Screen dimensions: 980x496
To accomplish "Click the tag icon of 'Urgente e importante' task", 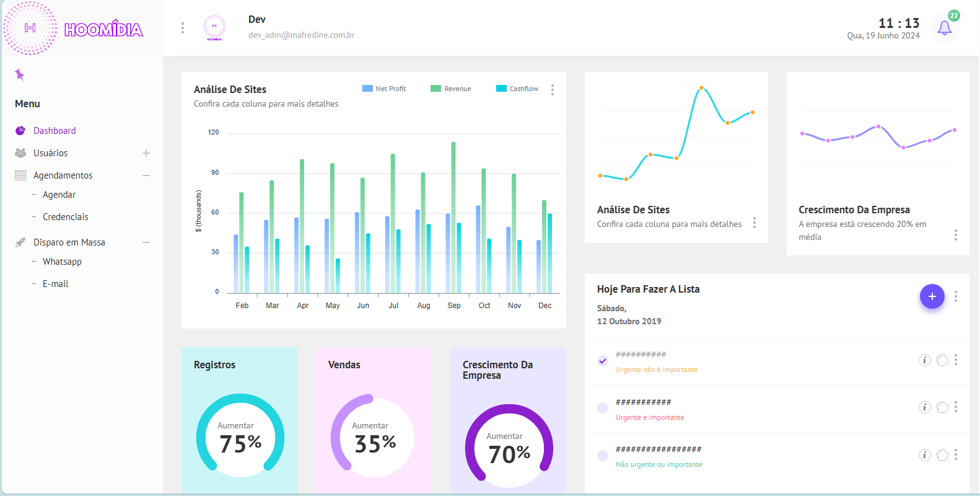I will coord(942,407).
